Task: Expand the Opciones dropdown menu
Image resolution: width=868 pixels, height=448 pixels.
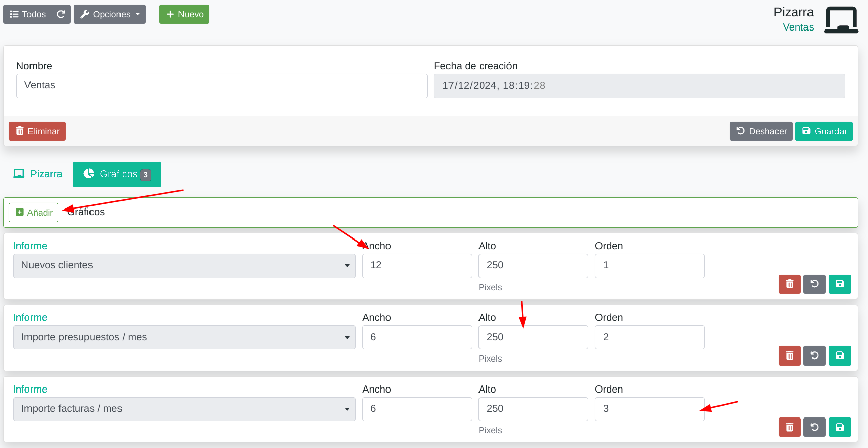Action: pos(110,14)
